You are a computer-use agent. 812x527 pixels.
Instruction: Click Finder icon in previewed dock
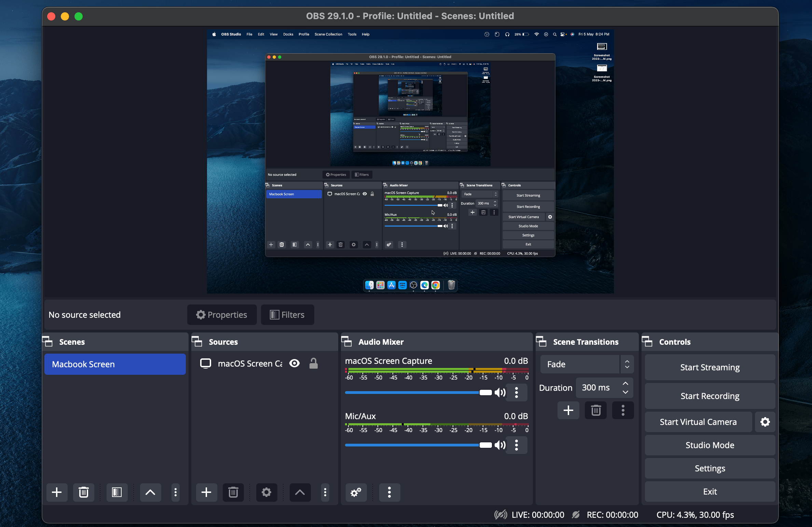click(x=369, y=285)
